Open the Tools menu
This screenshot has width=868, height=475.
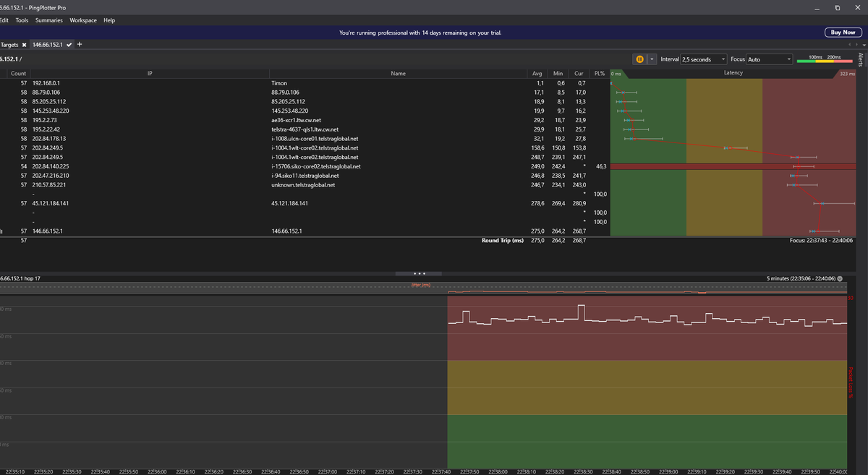click(x=22, y=20)
